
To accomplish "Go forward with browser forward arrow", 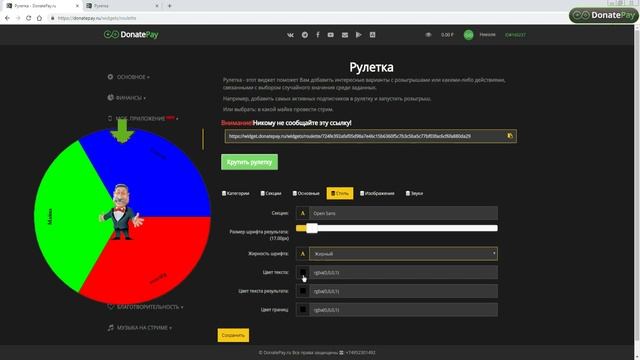I will pos(18,18).
